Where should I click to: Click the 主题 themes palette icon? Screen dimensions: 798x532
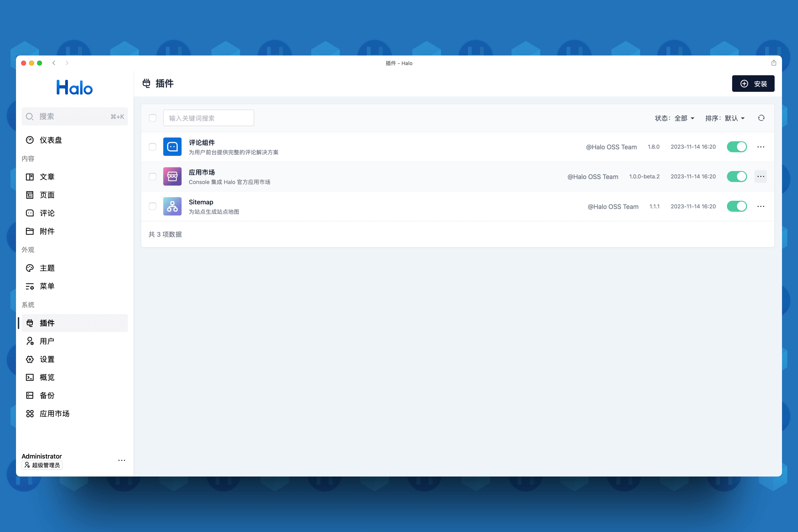(30, 268)
